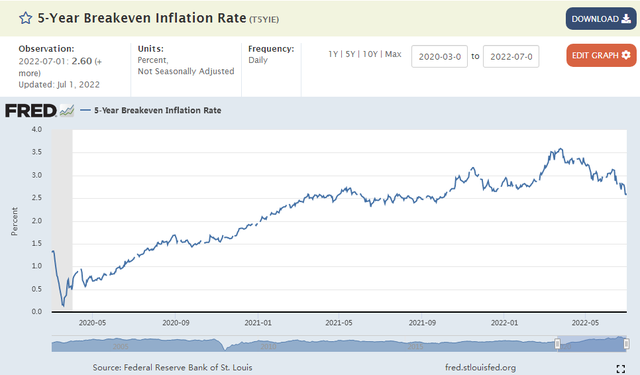Select the 10Y date range

pos(370,54)
